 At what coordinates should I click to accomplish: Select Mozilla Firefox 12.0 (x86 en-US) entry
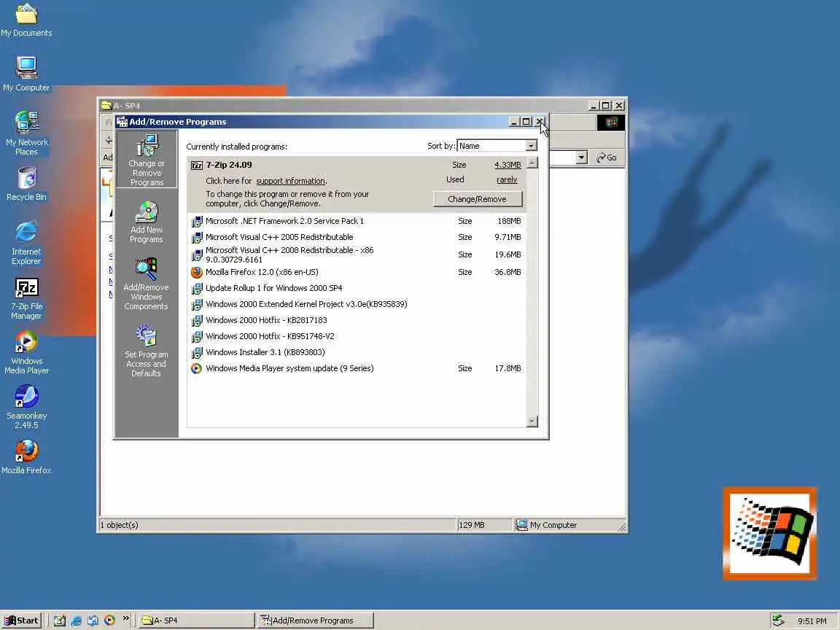[357, 272]
